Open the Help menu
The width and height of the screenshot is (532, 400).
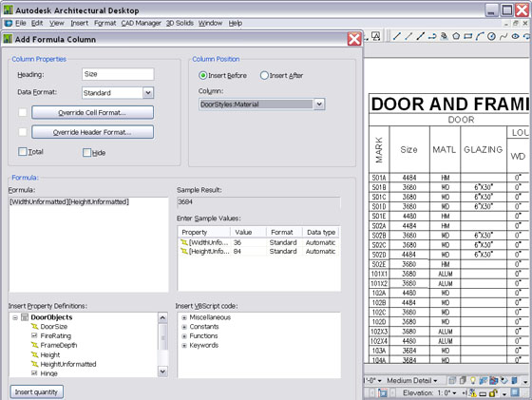236,23
